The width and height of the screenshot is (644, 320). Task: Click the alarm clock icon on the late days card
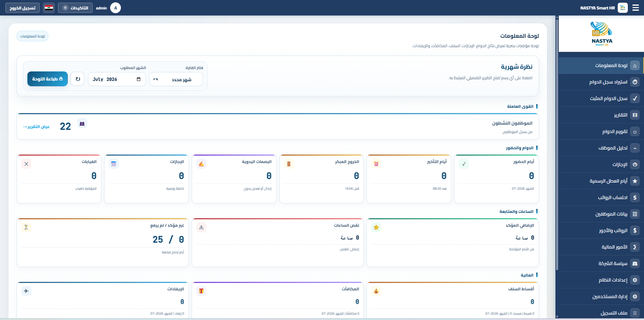coord(376,164)
